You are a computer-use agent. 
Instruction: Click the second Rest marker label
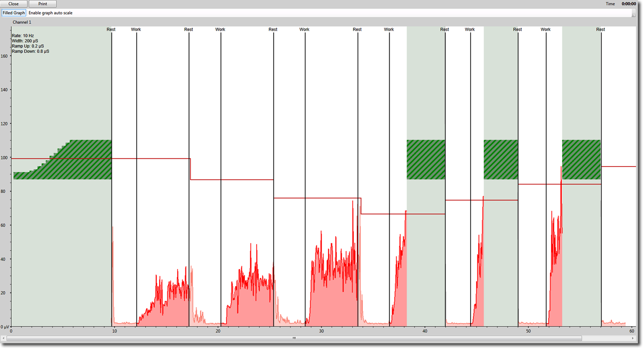(x=189, y=30)
